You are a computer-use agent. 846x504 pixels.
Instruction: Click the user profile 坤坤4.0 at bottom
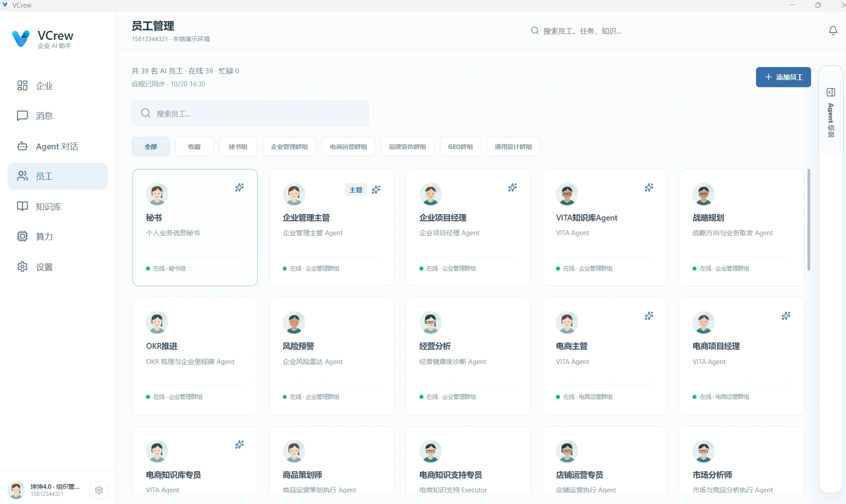tap(45, 490)
